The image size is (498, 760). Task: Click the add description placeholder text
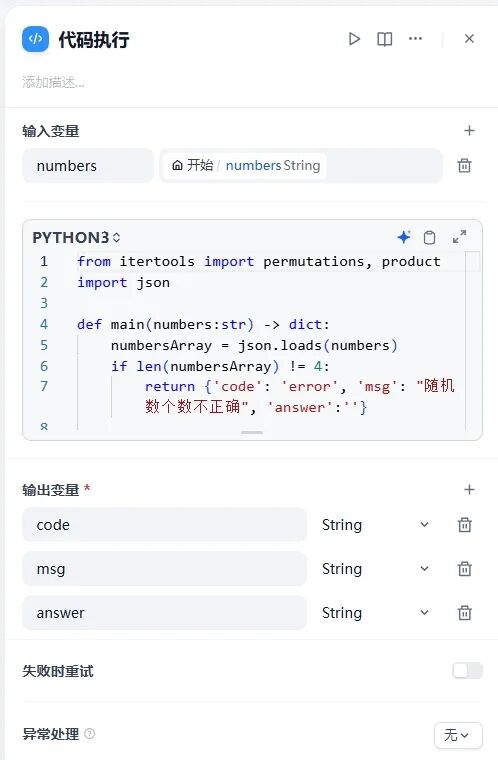pyautogui.click(x=53, y=82)
